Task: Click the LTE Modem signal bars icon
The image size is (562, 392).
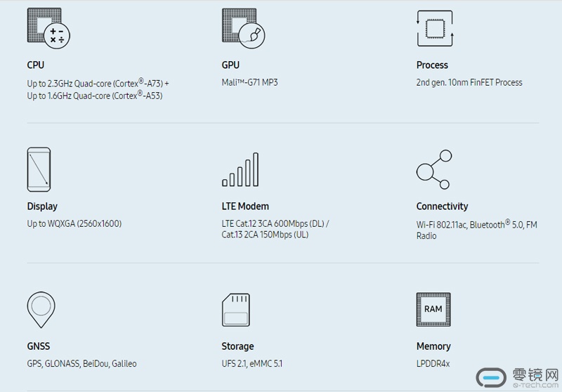Action: click(240, 169)
